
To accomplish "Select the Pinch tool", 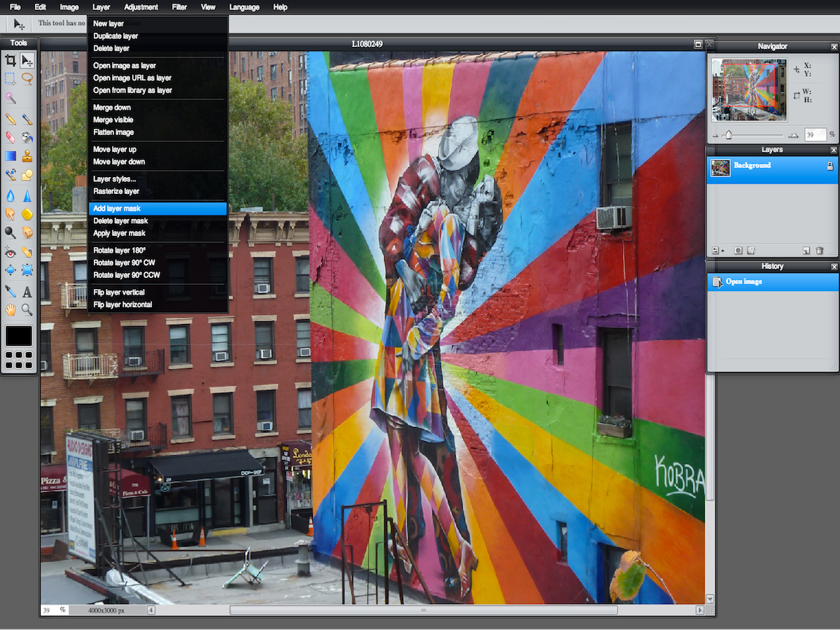I will pyautogui.click(x=27, y=270).
